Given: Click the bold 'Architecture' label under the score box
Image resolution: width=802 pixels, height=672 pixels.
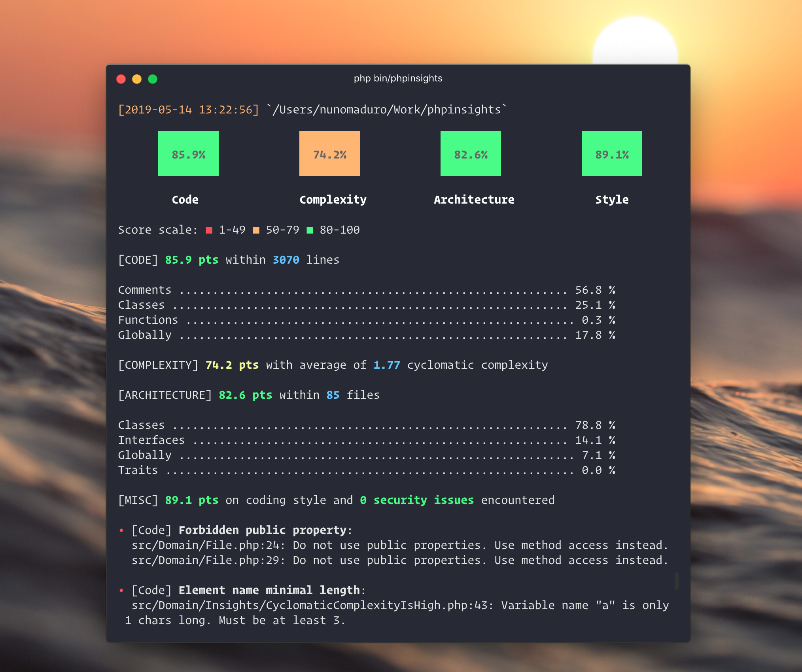Looking at the screenshot, I should 474,200.
